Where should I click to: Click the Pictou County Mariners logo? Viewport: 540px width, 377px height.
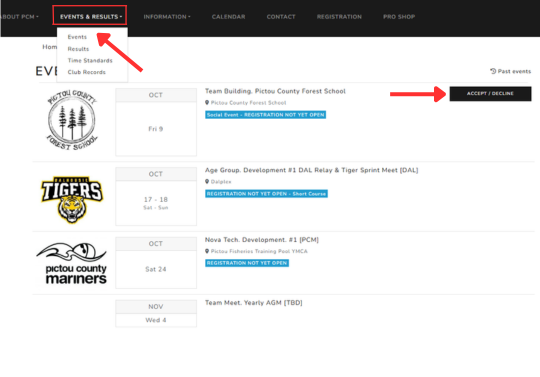tap(72, 263)
